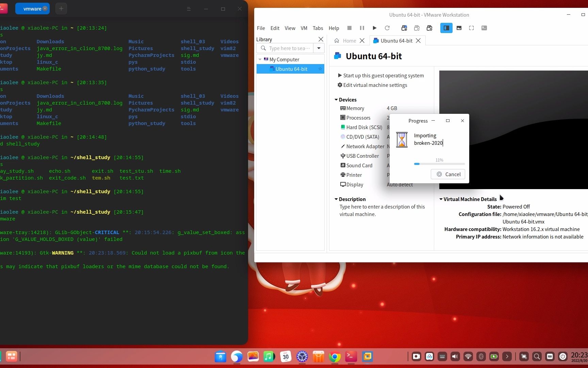Open the snapshot manager toolbar icon
588x368 pixels.
(429, 28)
